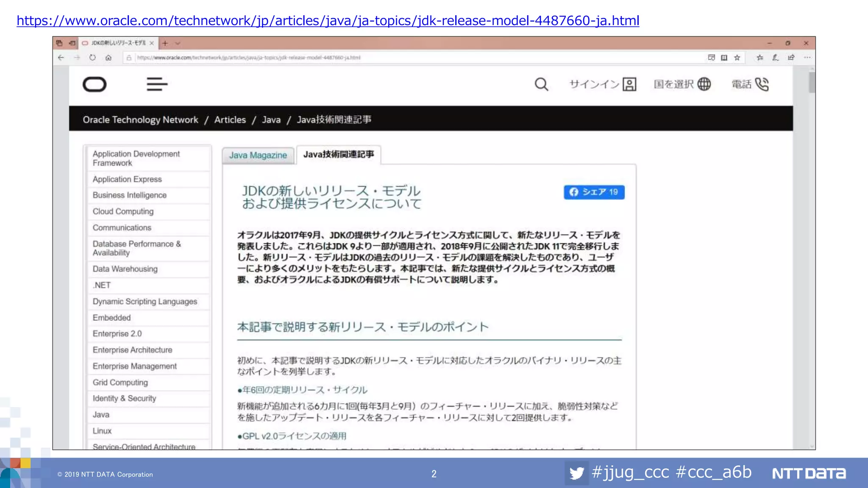Open Identity & Security sidebar item
868x488 pixels.
[x=148, y=399]
